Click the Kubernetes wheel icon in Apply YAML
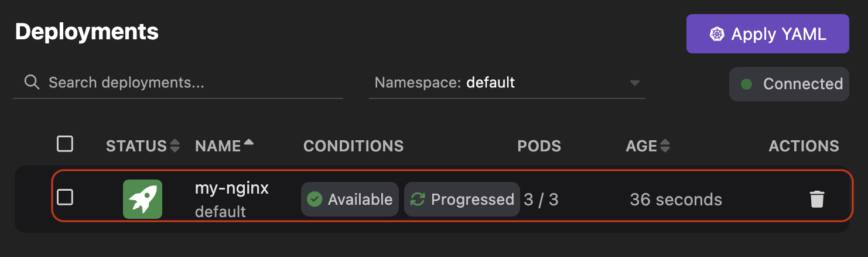Image resolution: width=868 pixels, height=257 pixels. point(716,34)
